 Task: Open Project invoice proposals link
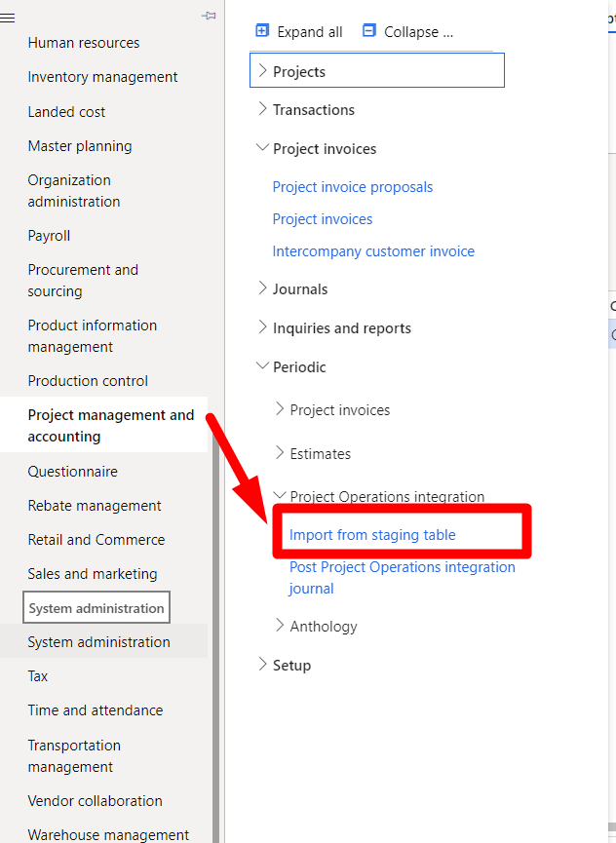[352, 187]
